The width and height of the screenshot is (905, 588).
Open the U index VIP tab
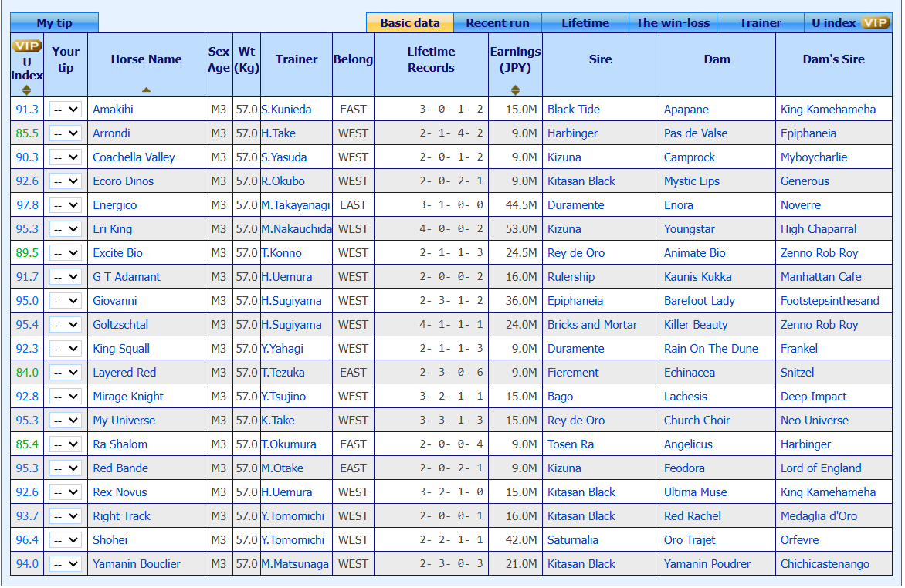tap(849, 23)
